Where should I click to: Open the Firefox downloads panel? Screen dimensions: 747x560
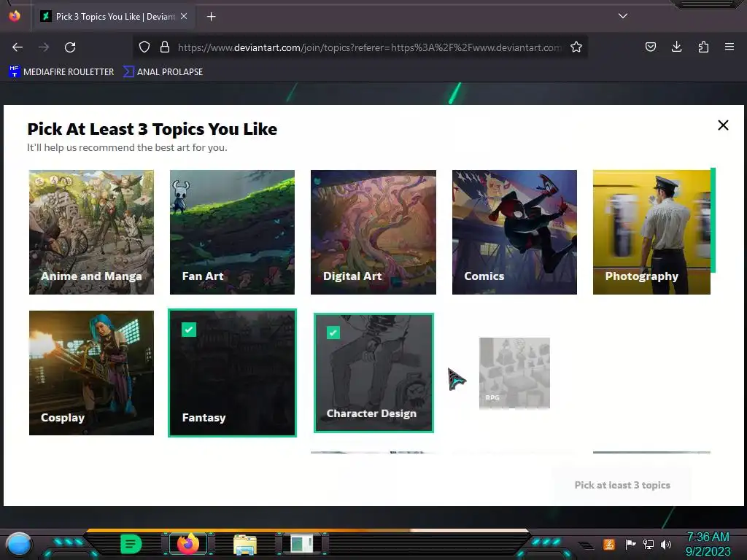676,47
